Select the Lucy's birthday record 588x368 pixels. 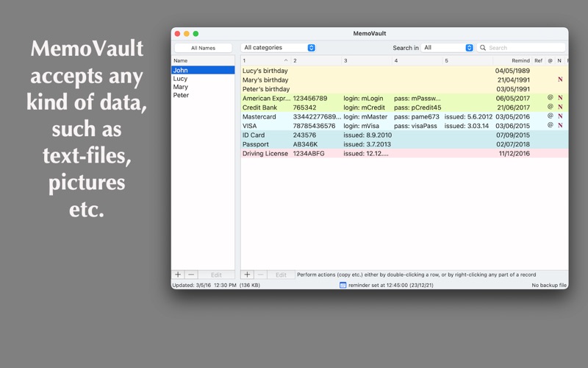coord(404,71)
